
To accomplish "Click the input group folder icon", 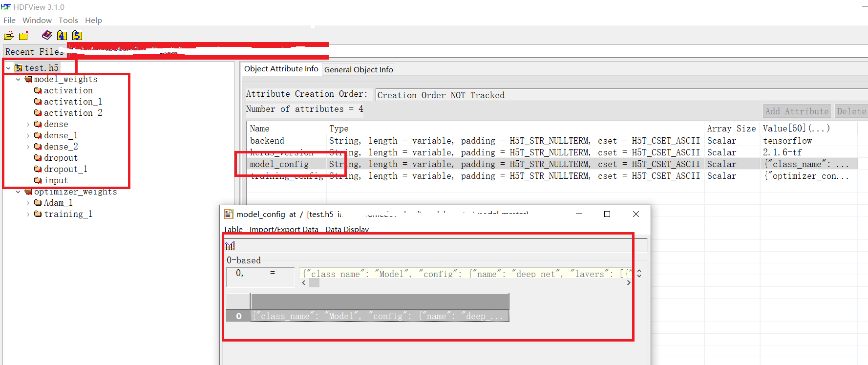I will pyautogui.click(x=38, y=180).
